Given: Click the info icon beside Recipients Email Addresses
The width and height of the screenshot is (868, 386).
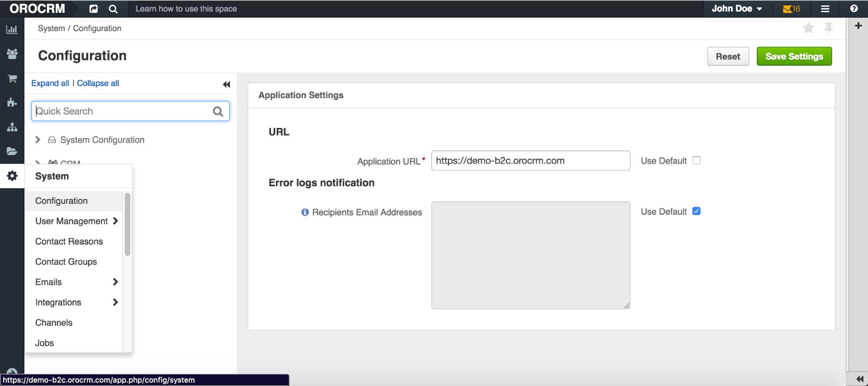Looking at the screenshot, I should pos(305,212).
